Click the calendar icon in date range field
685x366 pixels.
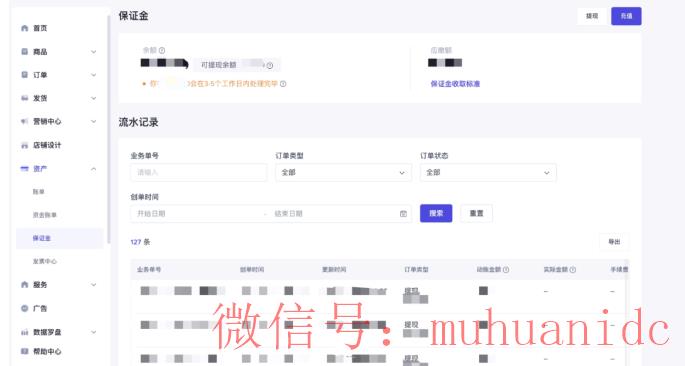click(x=403, y=214)
